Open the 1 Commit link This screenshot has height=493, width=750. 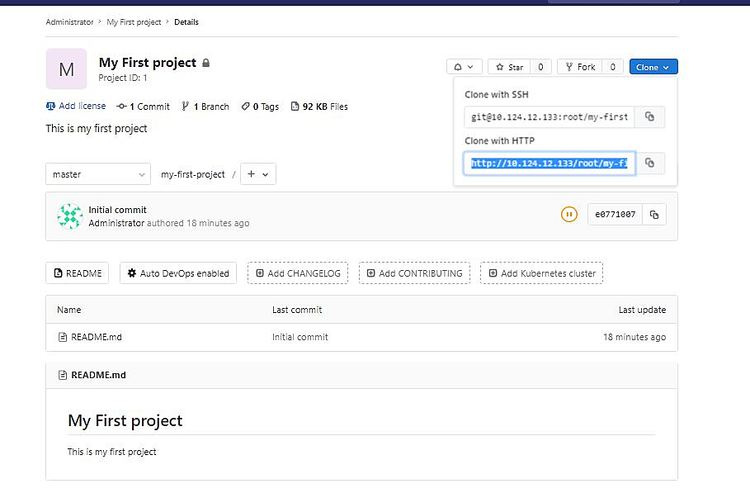(143, 106)
